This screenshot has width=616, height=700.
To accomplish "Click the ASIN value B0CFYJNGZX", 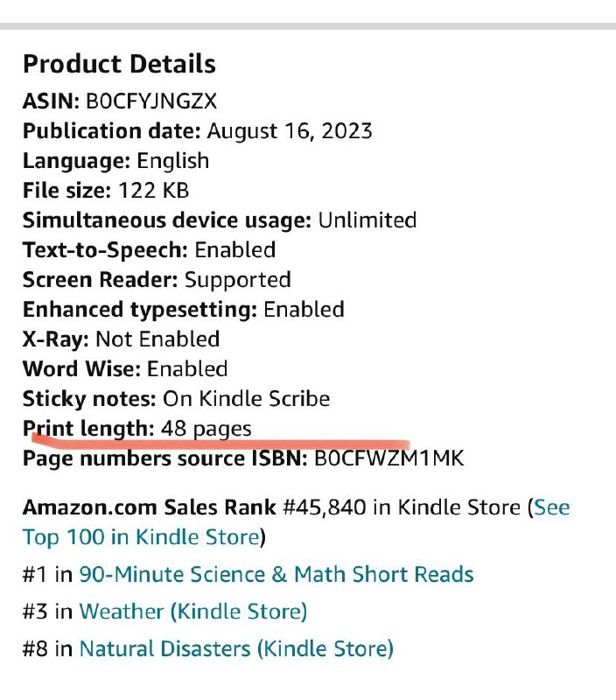I will coord(151,101).
